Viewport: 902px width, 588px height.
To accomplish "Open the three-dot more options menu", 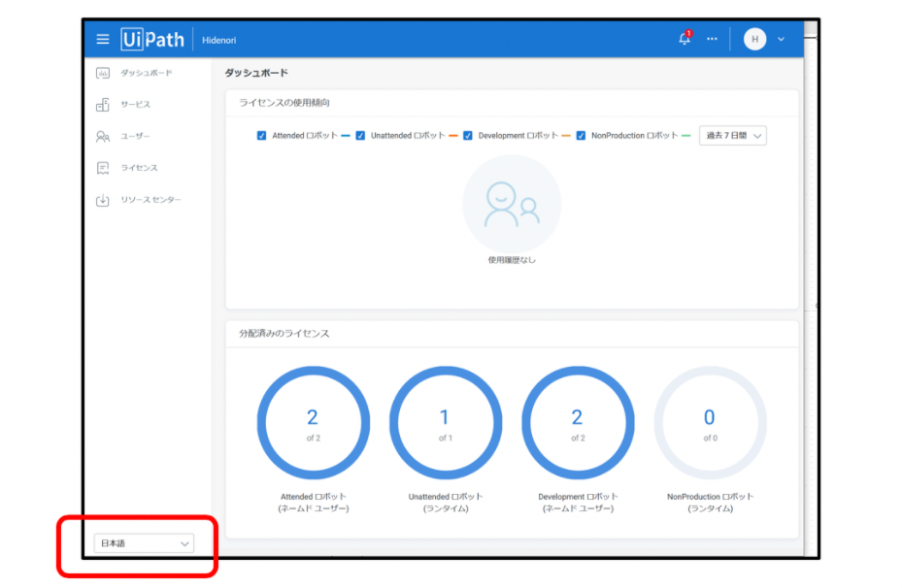I will coord(712,39).
